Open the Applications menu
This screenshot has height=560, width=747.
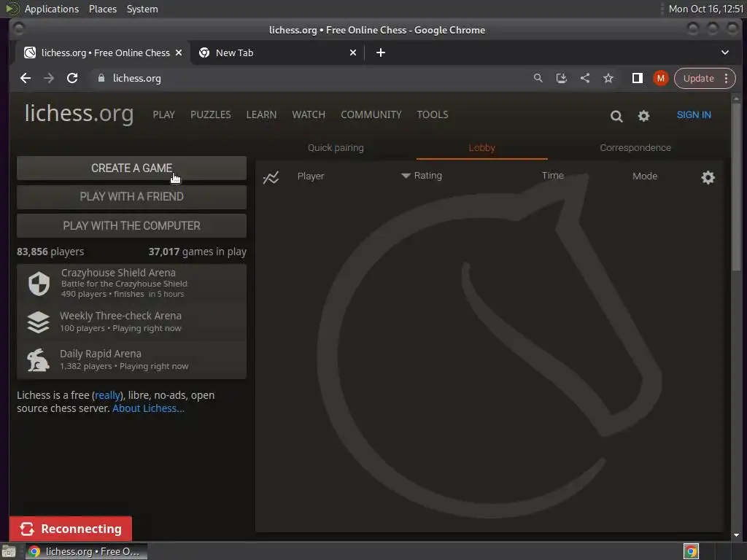pos(52,9)
